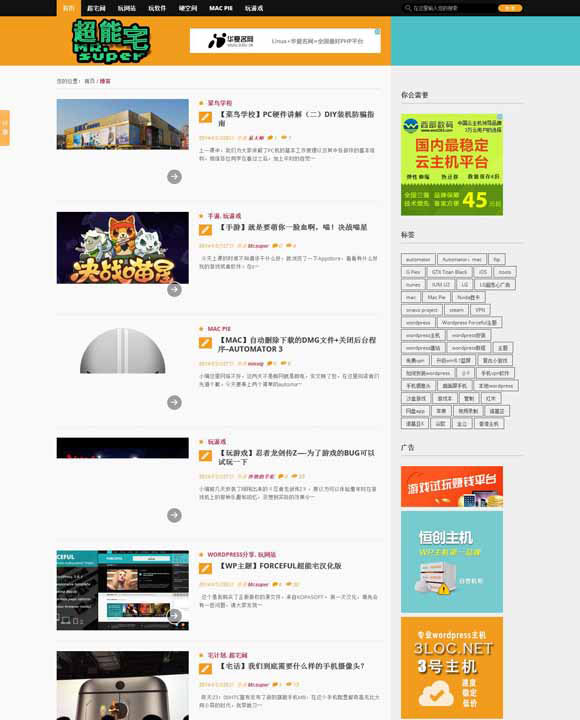Click the orange share tab on the left edge
Screen dimensions: 580x720
coord(5,128)
